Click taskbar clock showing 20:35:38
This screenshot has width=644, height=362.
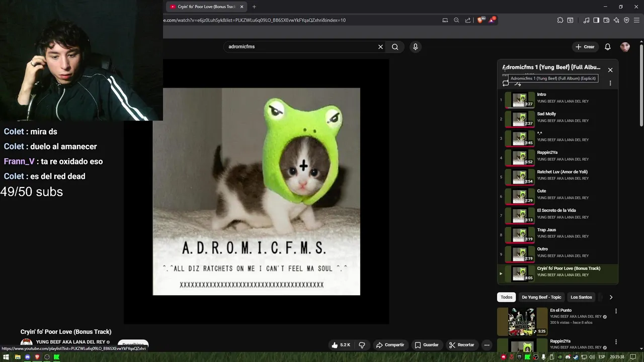pos(617,357)
